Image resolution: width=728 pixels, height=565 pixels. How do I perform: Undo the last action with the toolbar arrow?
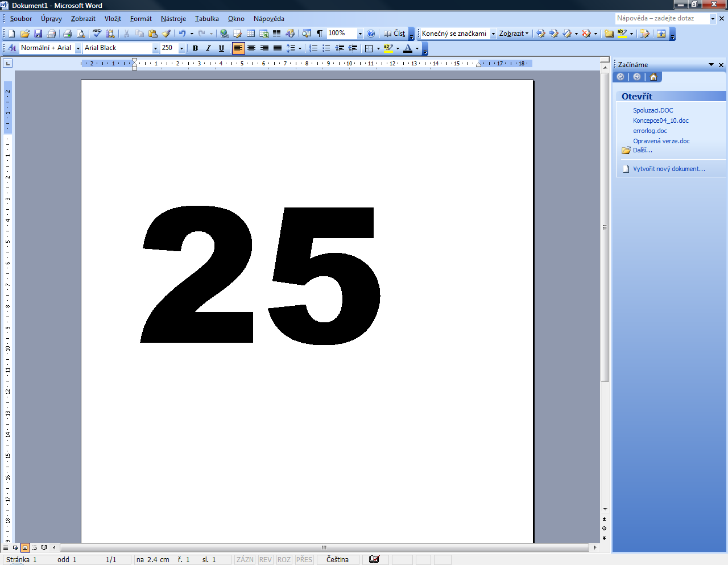(182, 34)
